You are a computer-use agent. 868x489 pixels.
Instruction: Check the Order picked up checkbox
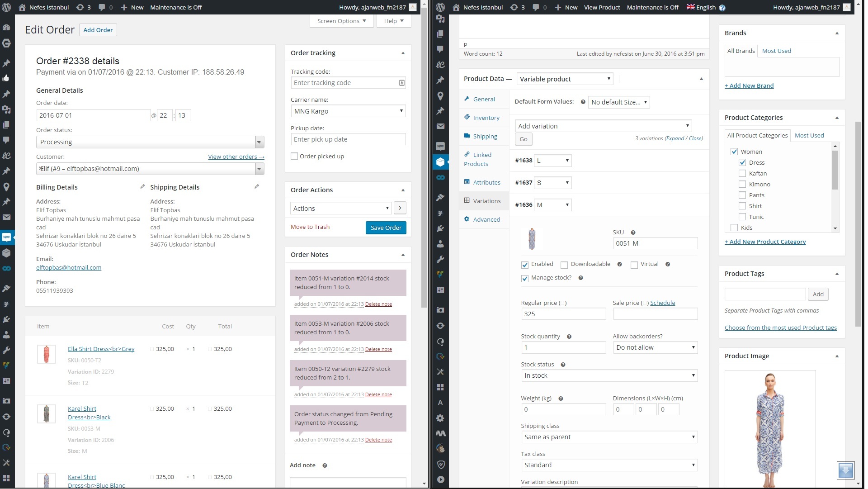point(294,156)
